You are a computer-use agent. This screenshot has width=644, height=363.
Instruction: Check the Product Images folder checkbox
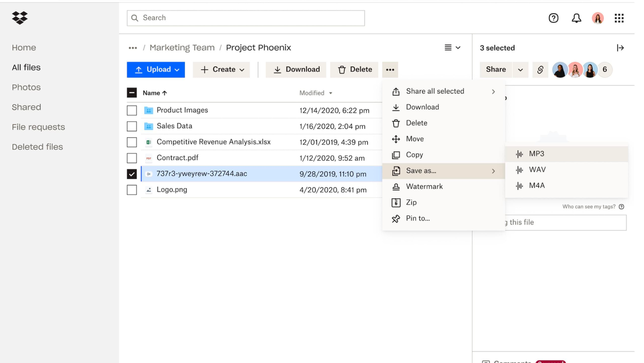point(132,110)
